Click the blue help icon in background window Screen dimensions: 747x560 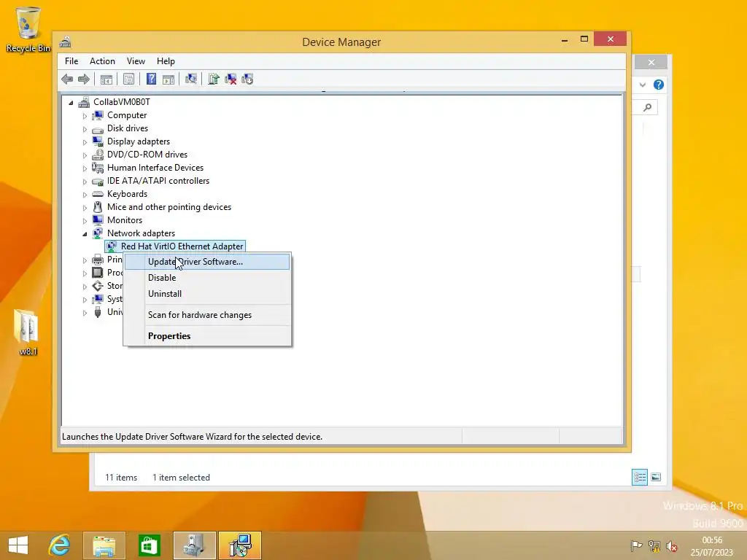pos(659,85)
